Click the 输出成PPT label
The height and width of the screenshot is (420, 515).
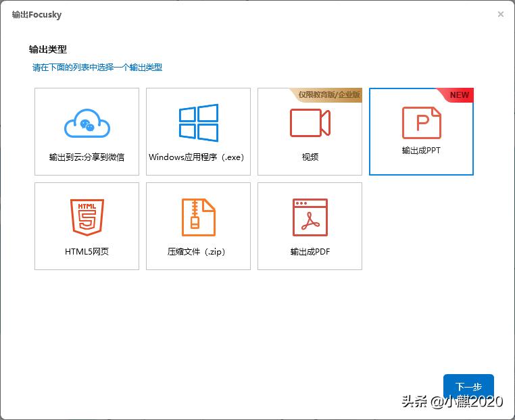pos(421,151)
